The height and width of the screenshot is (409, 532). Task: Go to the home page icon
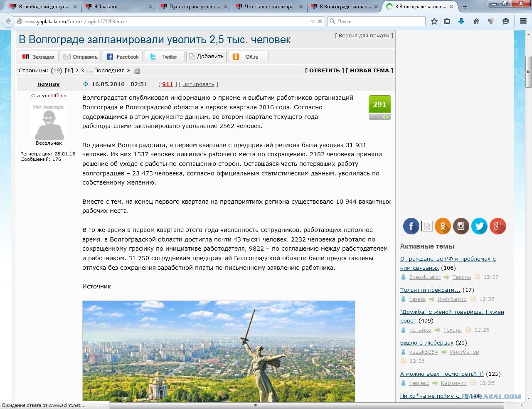[x=476, y=21]
